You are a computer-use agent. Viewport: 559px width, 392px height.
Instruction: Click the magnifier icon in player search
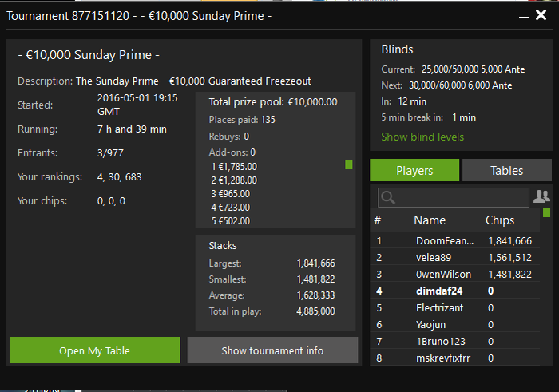coord(387,197)
